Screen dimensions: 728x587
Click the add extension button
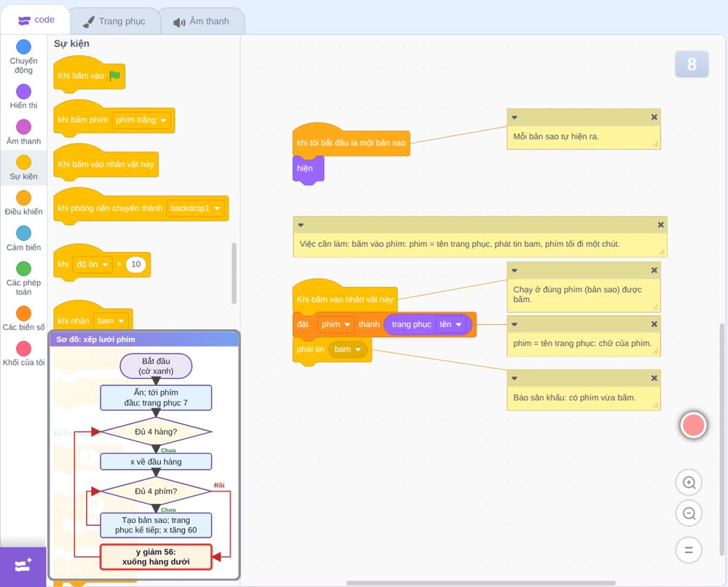click(23, 566)
